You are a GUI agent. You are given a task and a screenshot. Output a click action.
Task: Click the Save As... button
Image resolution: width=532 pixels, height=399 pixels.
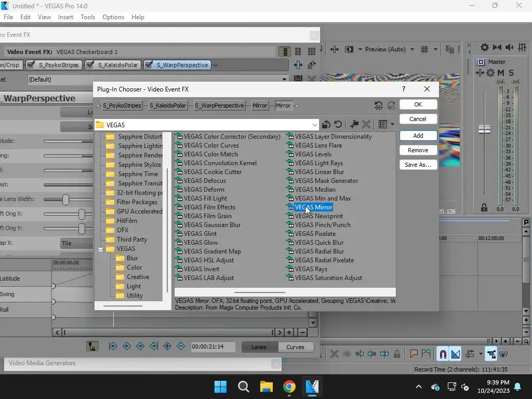click(418, 165)
